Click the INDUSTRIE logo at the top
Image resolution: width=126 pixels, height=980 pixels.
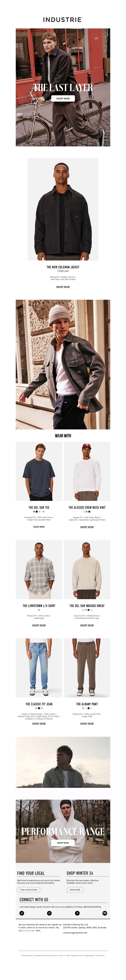63,19
